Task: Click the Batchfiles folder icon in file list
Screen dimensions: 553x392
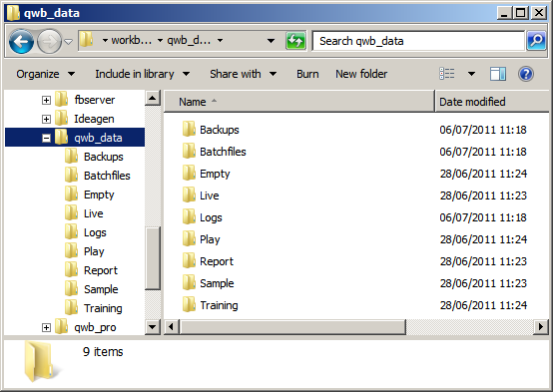Action: tap(189, 151)
